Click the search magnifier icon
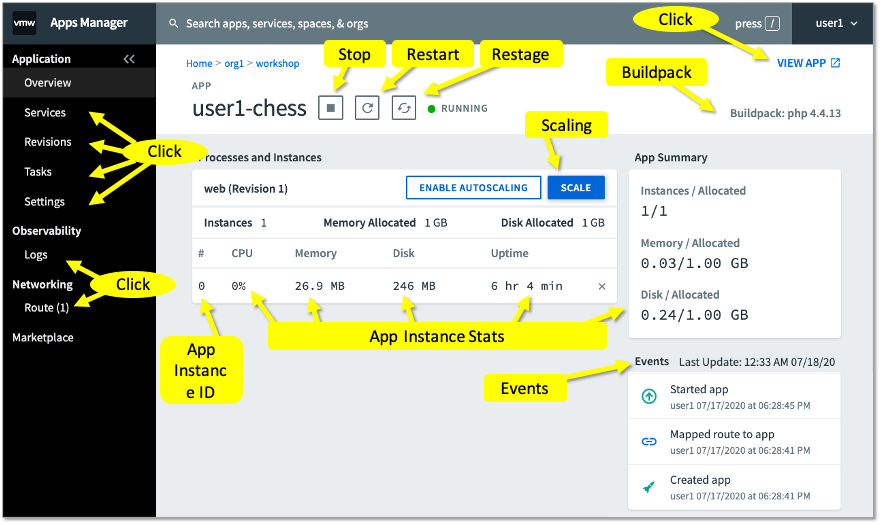 (x=173, y=24)
